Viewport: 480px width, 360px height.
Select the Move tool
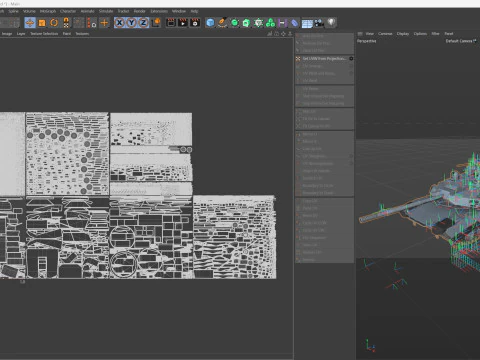(x=30, y=23)
